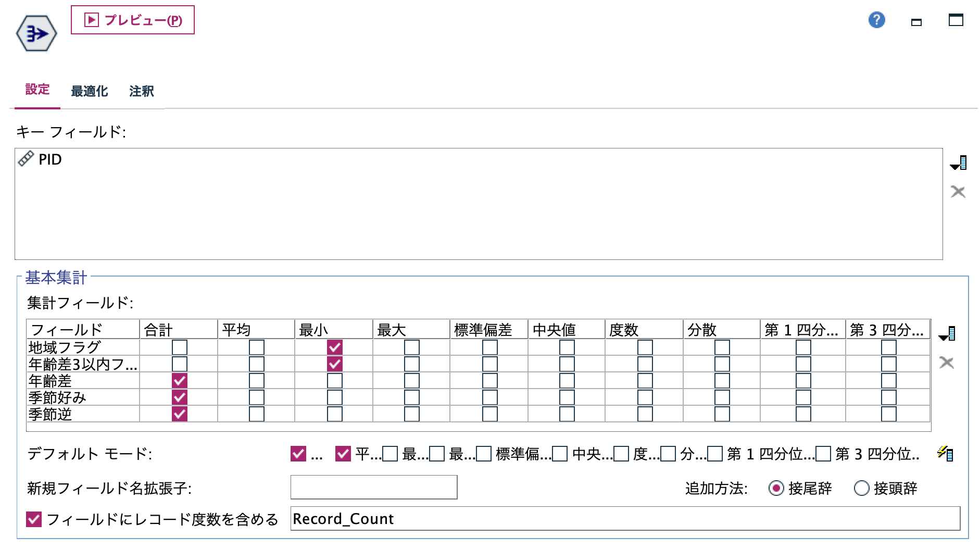Open the 注釈 tab
The height and width of the screenshot is (549, 980).
(141, 90)
